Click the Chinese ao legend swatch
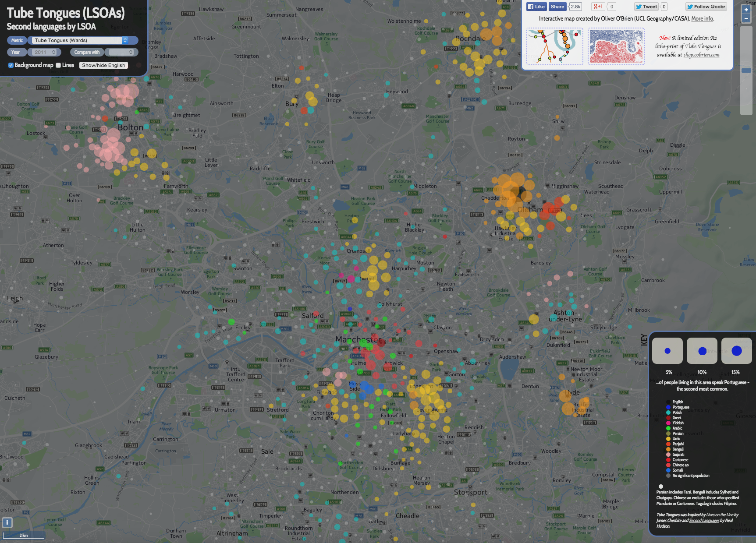The width and height of the screenshot is (756, 543). coord(668,465)
